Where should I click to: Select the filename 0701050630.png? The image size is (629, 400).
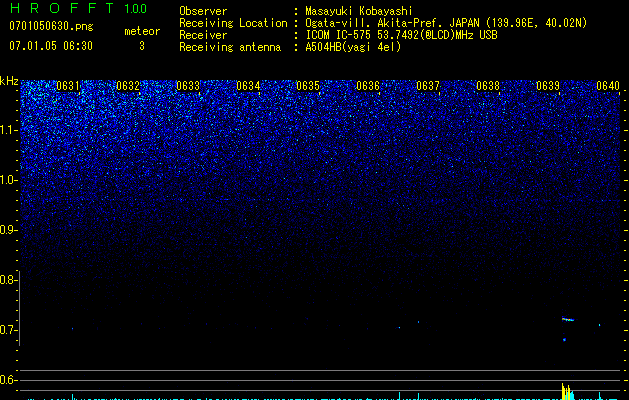click(51, 26)
